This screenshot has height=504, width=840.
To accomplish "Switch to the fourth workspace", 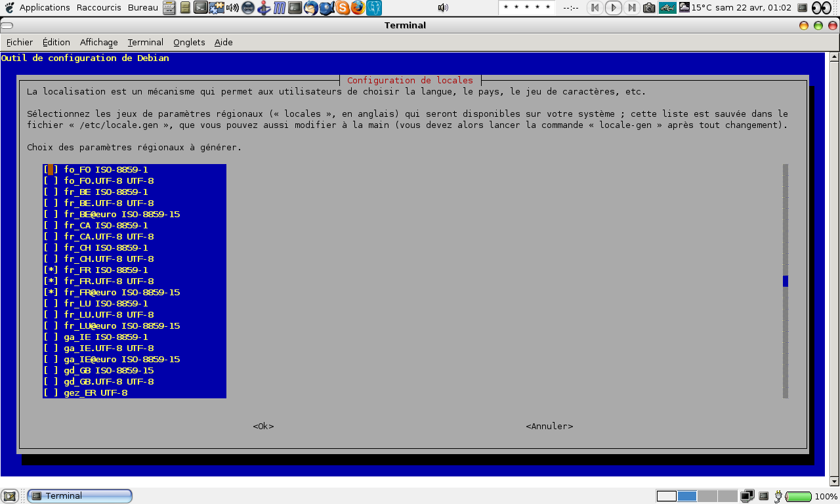I will tap(728, 496).
